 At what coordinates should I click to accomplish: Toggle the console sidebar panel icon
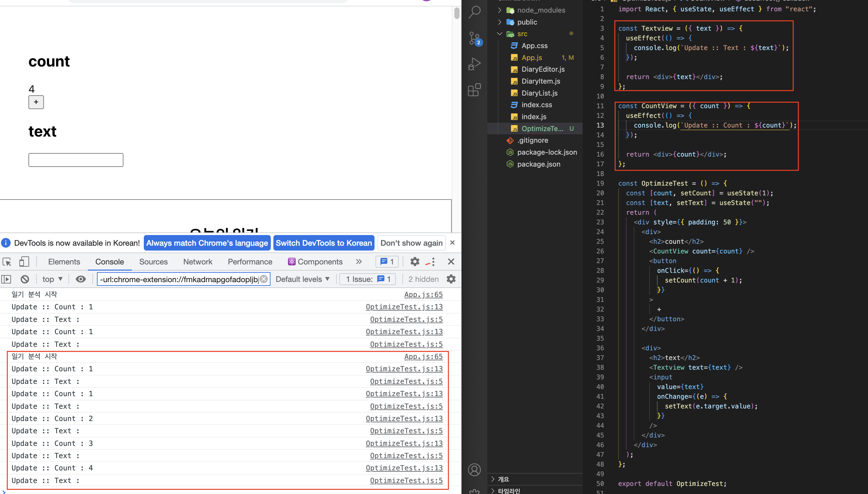point(6,279)
